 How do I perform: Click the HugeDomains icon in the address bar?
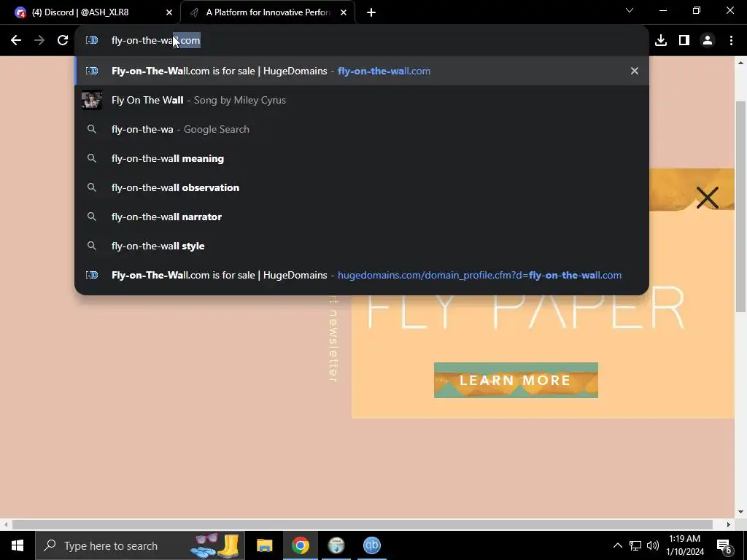tap(91, 41)
